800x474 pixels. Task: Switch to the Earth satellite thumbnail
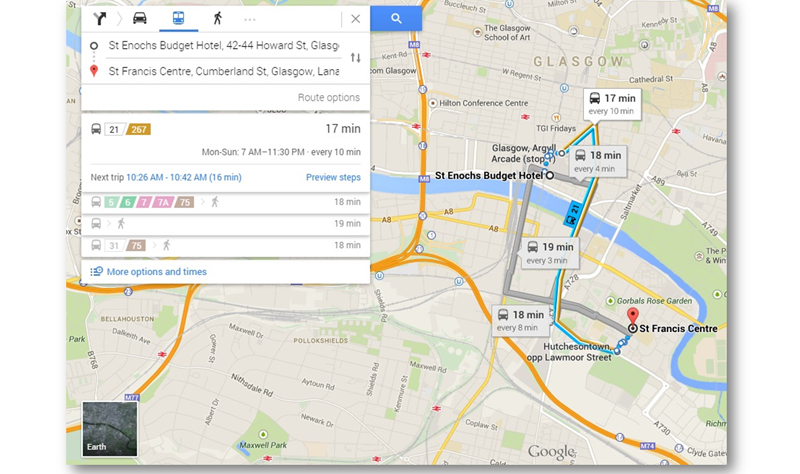(110, 429)
